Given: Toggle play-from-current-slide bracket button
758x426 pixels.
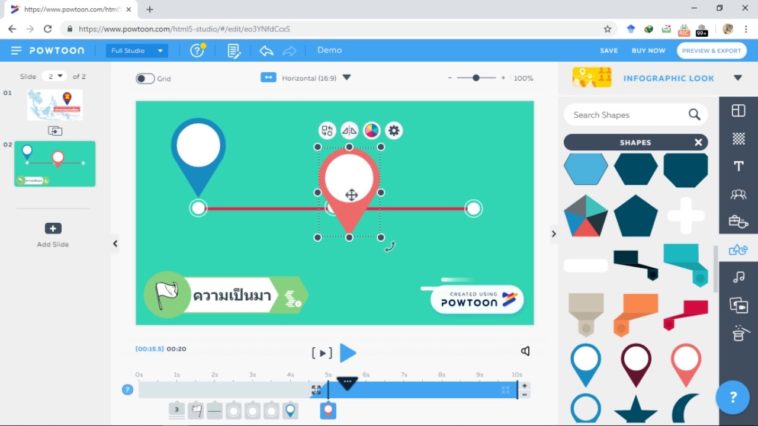Looking at the screenshot, I should point(321,352).
